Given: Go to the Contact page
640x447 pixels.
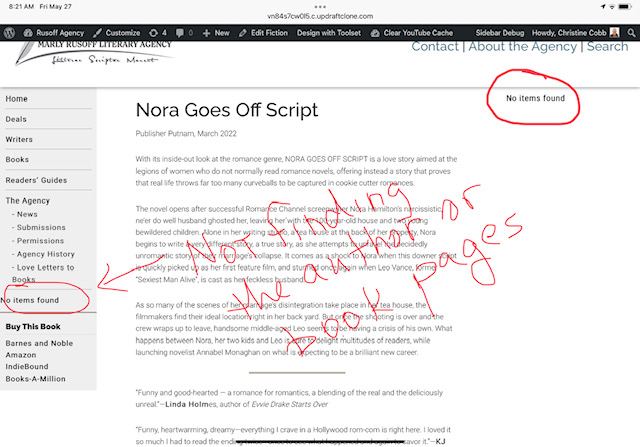Looking at the screenshot, I should (x=435, y=46).
